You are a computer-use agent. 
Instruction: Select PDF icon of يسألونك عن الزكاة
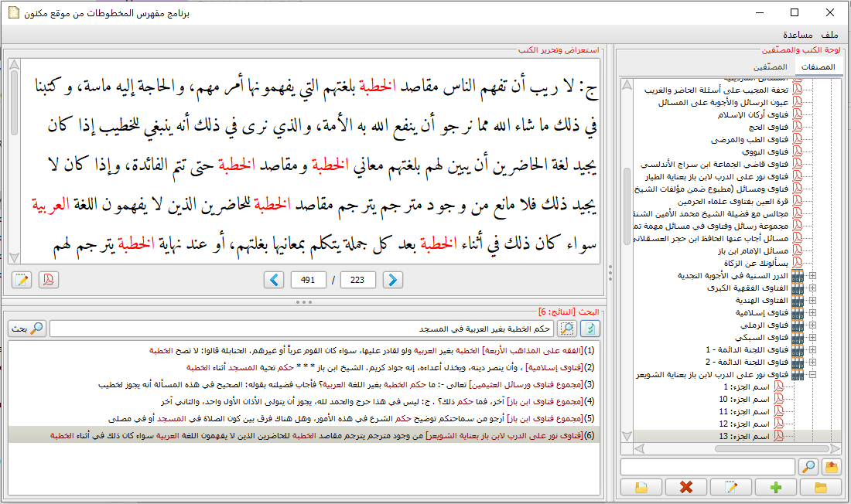[798, 263]
